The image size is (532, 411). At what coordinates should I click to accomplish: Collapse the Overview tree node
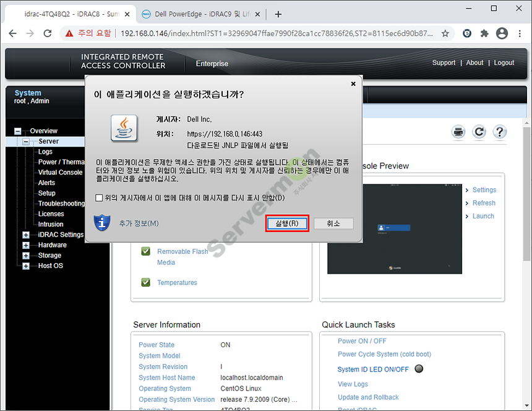[x=18, y=131]
